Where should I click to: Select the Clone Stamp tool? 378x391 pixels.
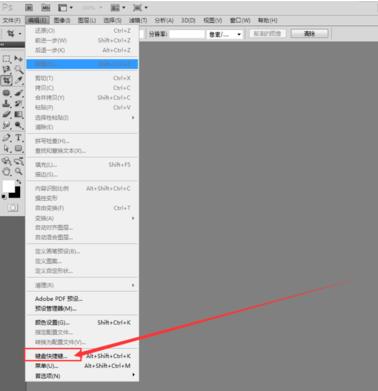(6, 103)
